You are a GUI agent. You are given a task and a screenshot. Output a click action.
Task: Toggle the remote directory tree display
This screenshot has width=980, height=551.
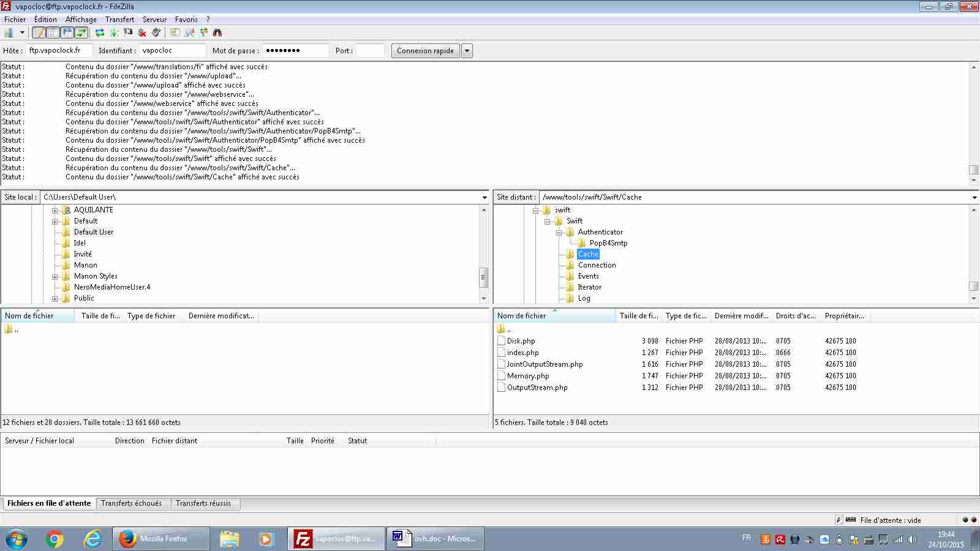[x=67, y=32]
